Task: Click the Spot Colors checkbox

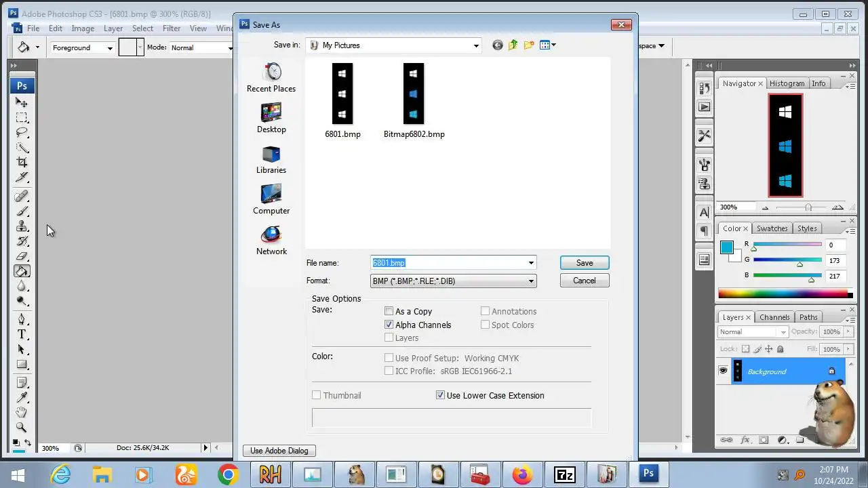Action: tap(486, 325)
